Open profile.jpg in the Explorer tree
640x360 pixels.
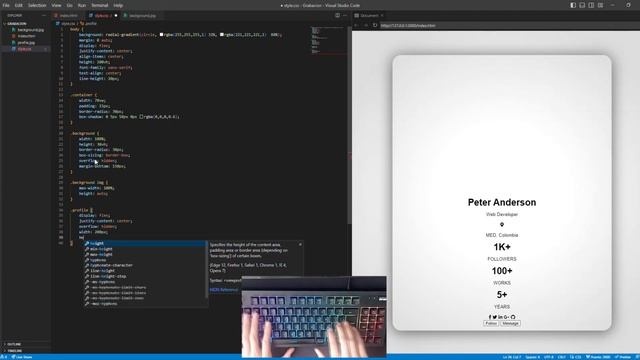(26, 42)
